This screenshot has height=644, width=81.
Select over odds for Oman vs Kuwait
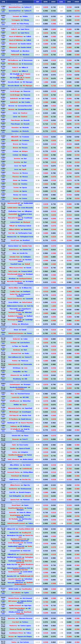pos(69,329)
